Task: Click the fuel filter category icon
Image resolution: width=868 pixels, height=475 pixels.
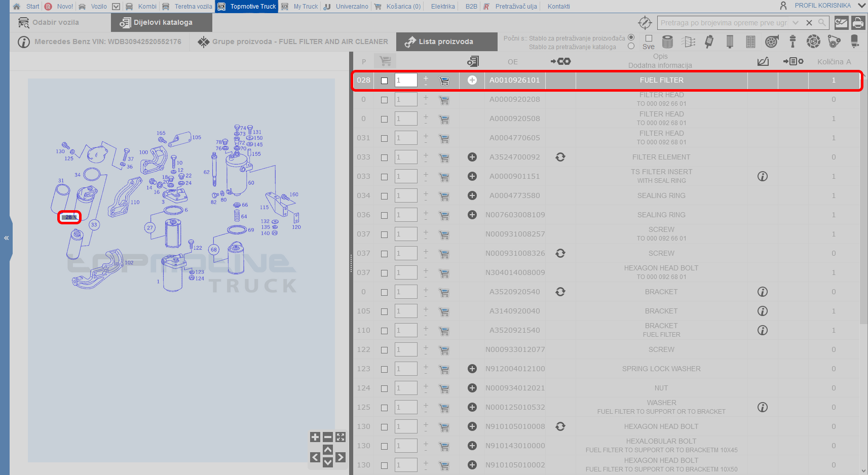Action: pos(709,42)
